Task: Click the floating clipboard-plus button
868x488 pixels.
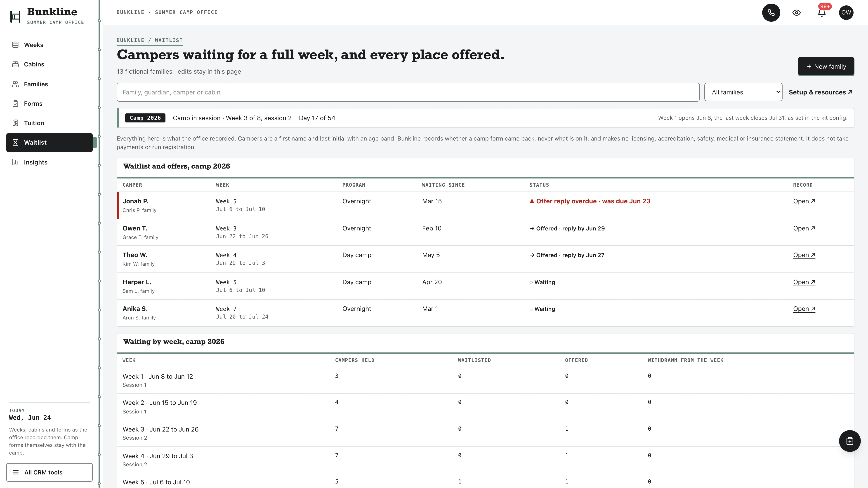Action: pos(849,441)
